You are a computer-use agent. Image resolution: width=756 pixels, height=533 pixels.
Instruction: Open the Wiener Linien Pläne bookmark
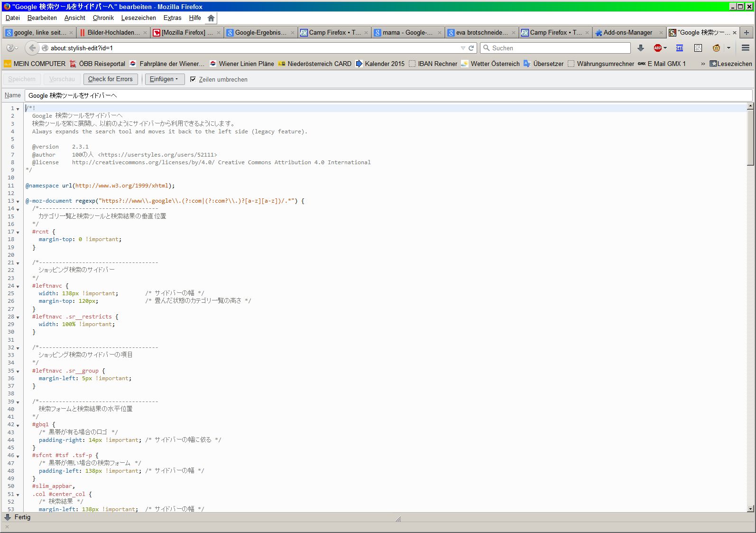(242, 64)
